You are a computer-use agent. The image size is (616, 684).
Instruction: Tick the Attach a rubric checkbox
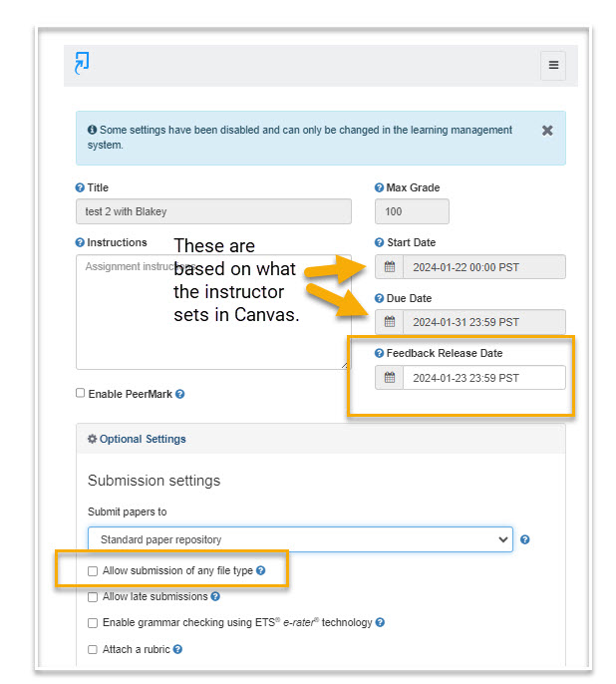(x=93, y=649)
